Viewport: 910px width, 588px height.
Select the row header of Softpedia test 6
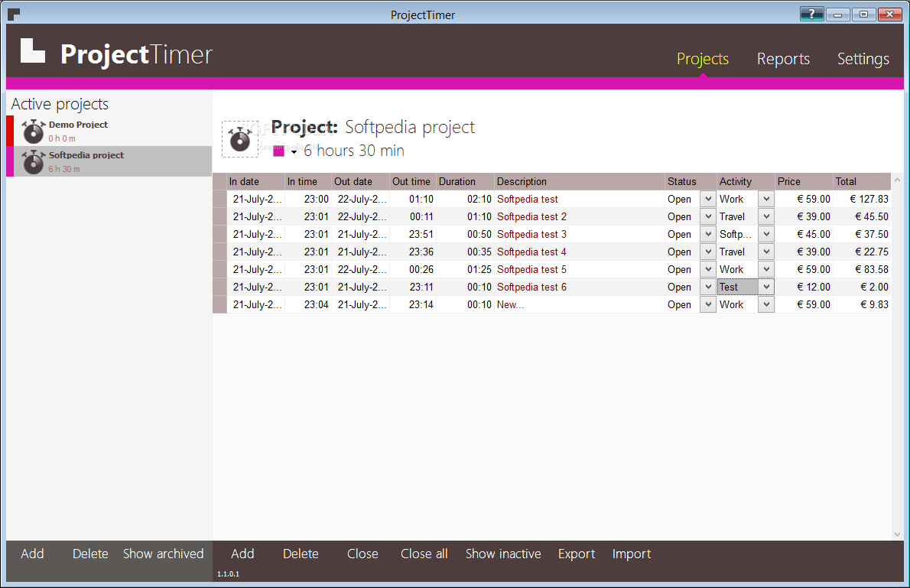click(219, 287)
